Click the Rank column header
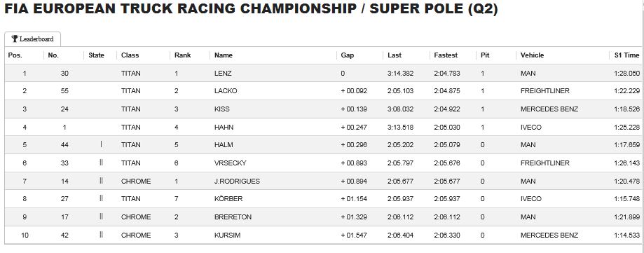Viewport: 644px width, 253px height. point(183,55)
